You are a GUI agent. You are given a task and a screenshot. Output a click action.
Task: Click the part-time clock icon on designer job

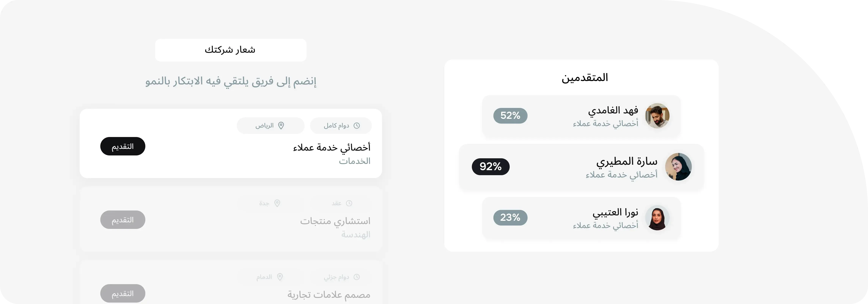[357, 277]
